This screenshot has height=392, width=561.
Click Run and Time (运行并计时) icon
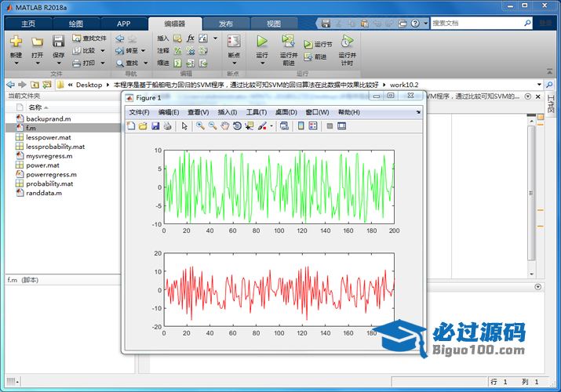pos(347,42)
